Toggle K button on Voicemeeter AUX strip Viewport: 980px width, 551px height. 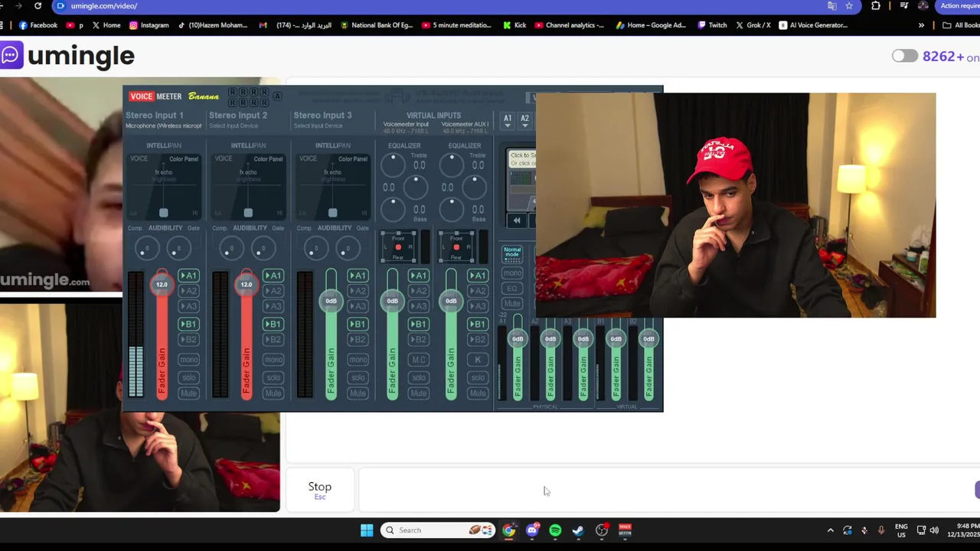pos(477,360)
